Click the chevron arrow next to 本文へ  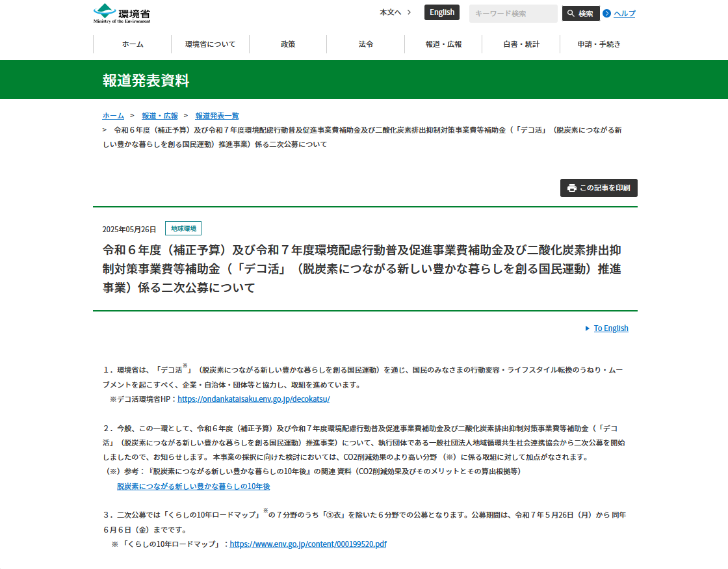point(409,12)
